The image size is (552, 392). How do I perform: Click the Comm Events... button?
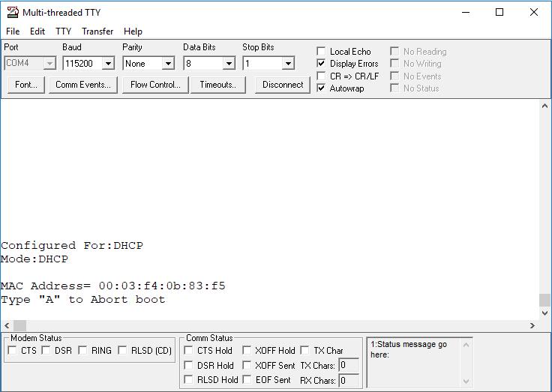82,85
